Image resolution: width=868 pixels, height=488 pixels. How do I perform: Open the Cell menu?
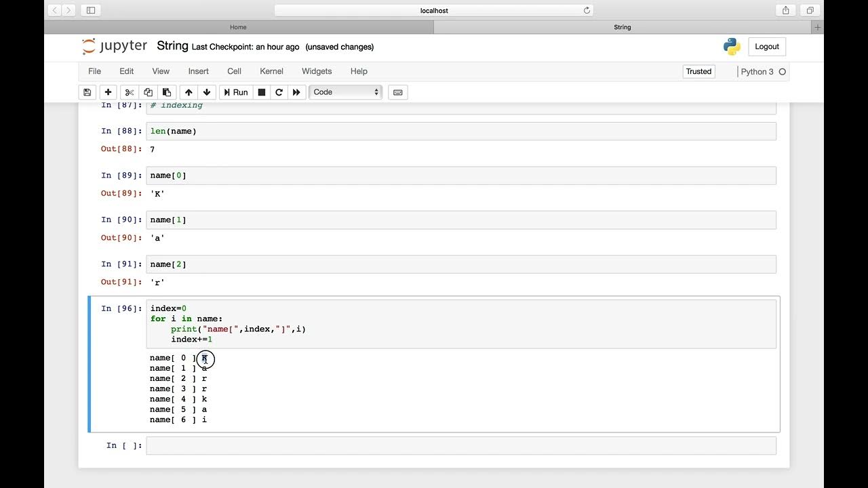coord(234,71)
